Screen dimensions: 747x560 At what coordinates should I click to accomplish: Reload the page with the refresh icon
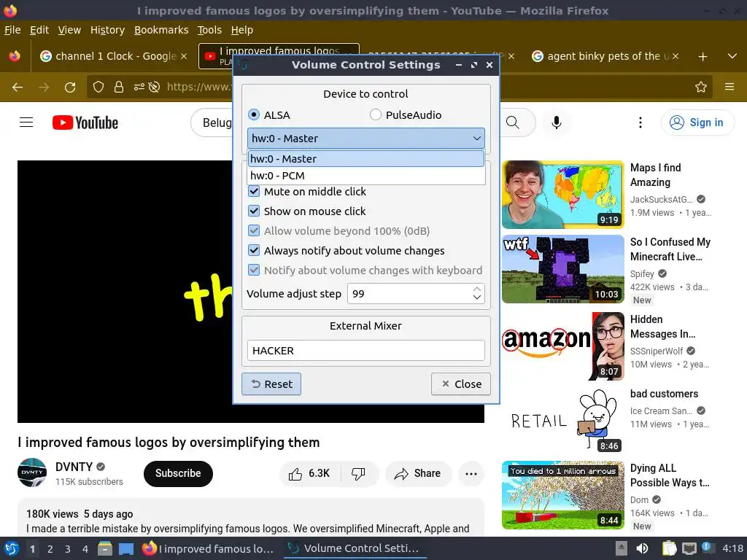coord(70,87)
